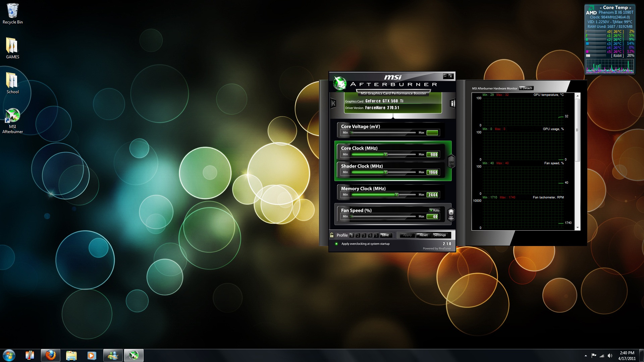Edit the Core Clock value 980

pos(433,155)
